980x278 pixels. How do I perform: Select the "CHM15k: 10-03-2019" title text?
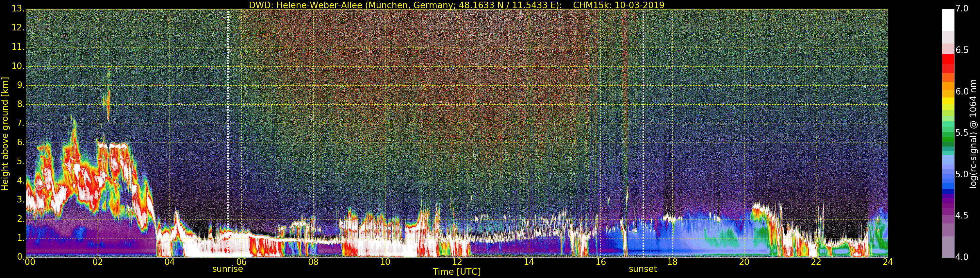619,5
